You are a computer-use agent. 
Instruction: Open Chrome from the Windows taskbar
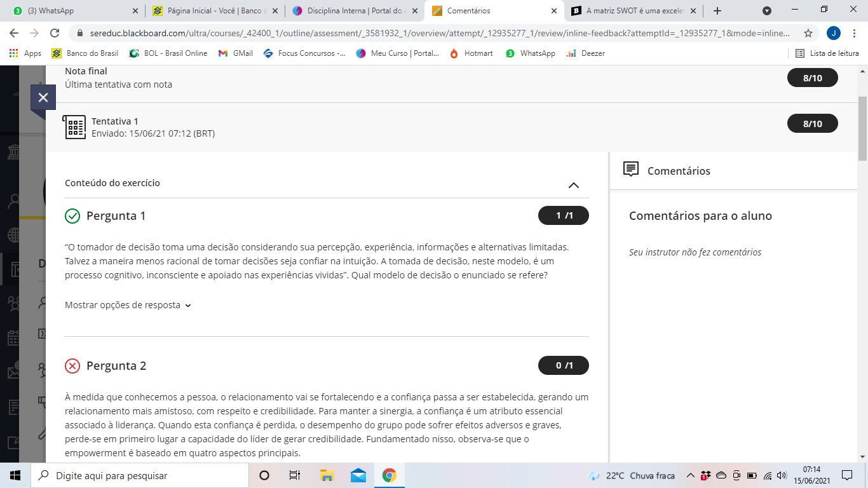(389, 475)
